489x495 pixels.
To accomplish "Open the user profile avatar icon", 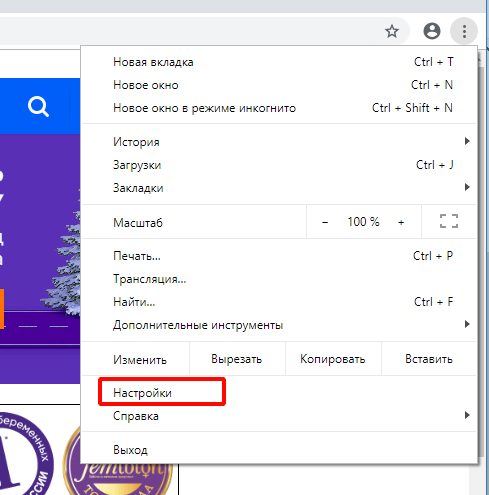I will coord(432,31).
